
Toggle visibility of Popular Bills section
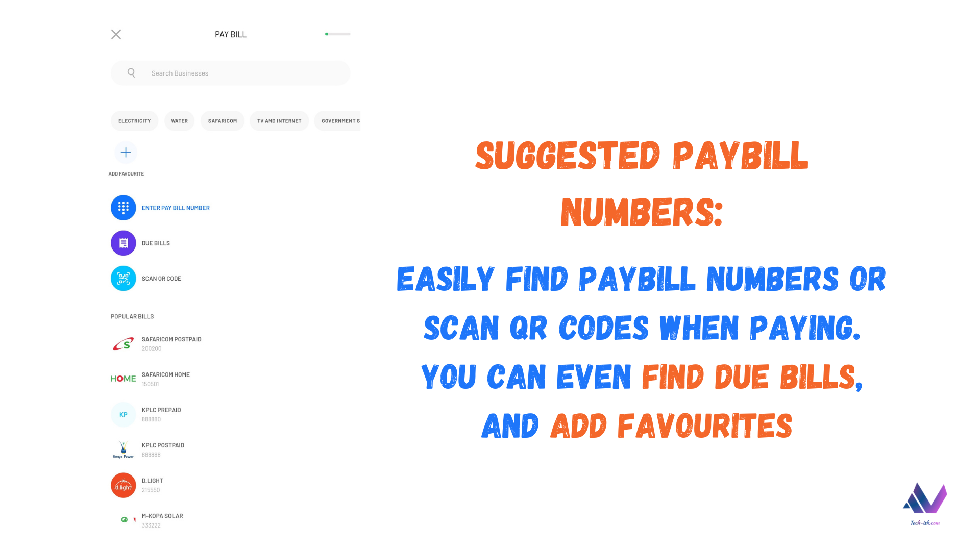(x=132, y=316)
